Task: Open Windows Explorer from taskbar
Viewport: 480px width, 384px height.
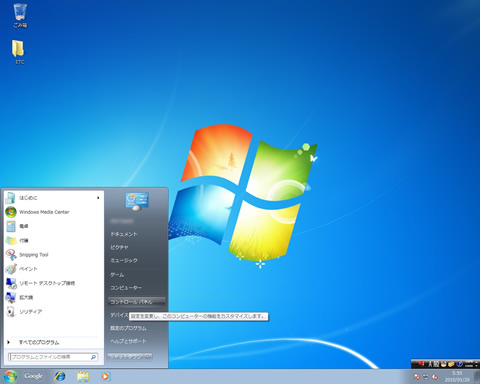Action: (x=83, y=377)
